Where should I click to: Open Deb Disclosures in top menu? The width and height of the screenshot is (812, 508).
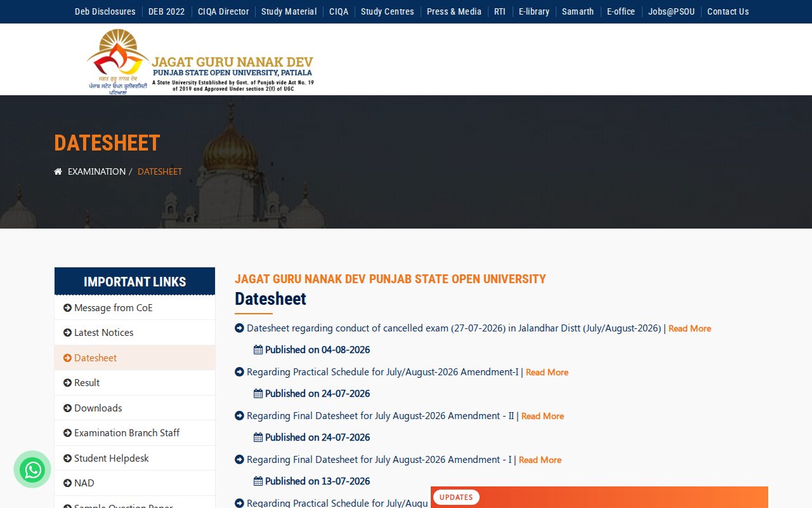coord(105,11)
